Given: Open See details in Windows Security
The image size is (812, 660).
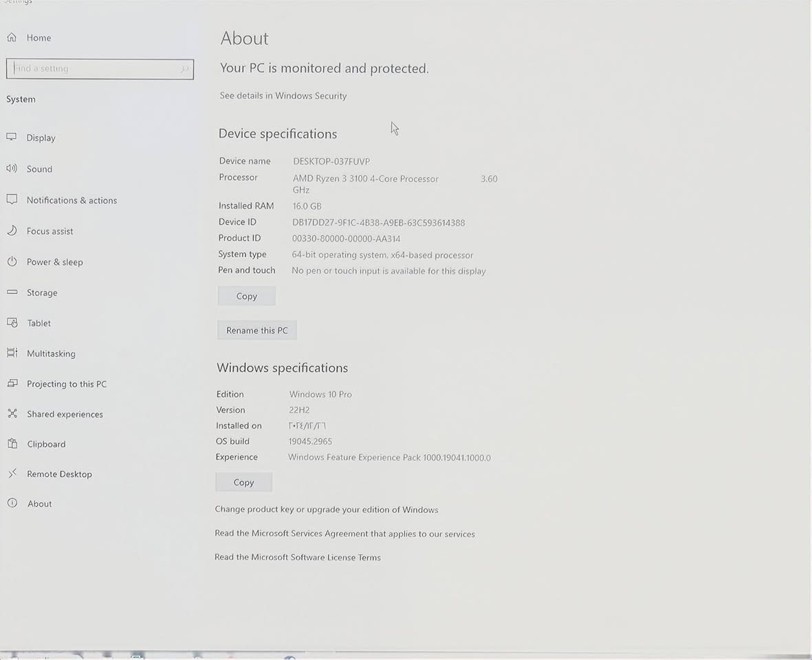Looking at the screenshot, I should tap(283, 96).
